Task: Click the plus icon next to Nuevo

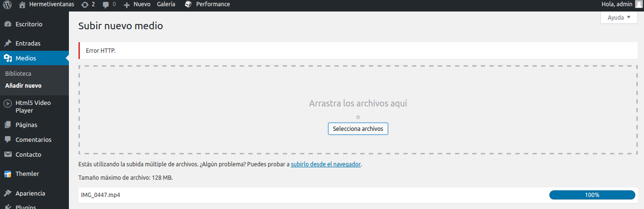Action: (x=127, y=4)
